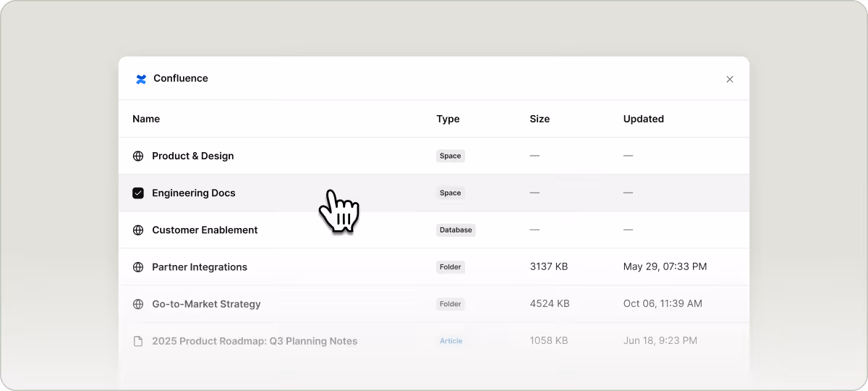Click the globe icon beside Partner Integrations
This screenshot has height=391, width=868.
[138, 267]
